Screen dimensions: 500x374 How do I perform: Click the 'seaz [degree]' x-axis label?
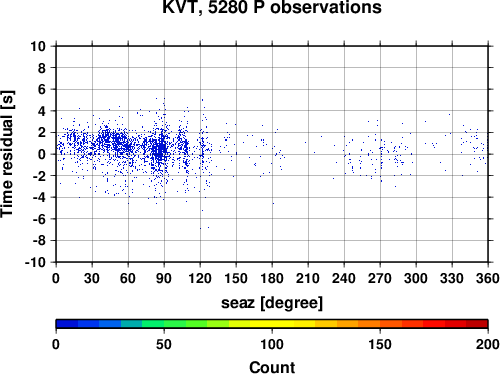pyautogui.click(x=272, y=303)
